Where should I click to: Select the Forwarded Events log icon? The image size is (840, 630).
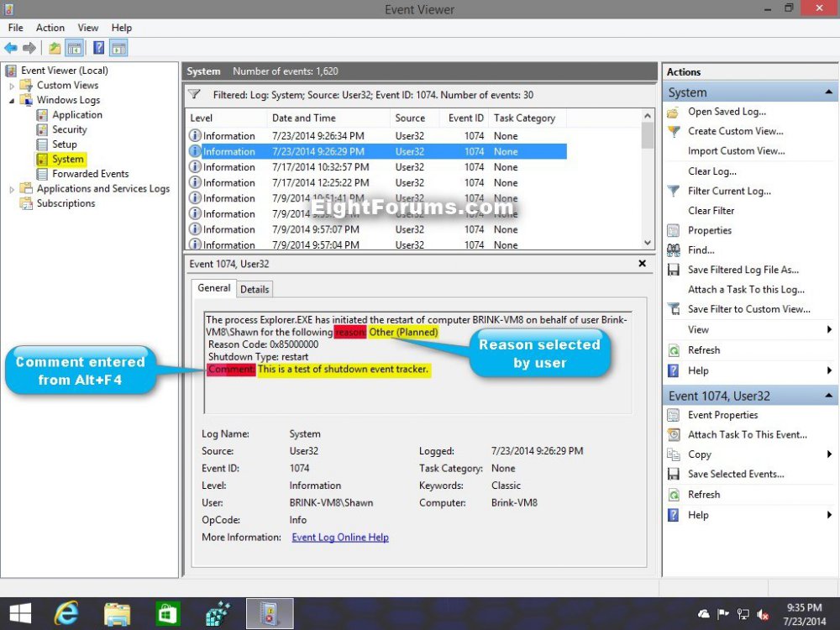(x=42, y=174)
